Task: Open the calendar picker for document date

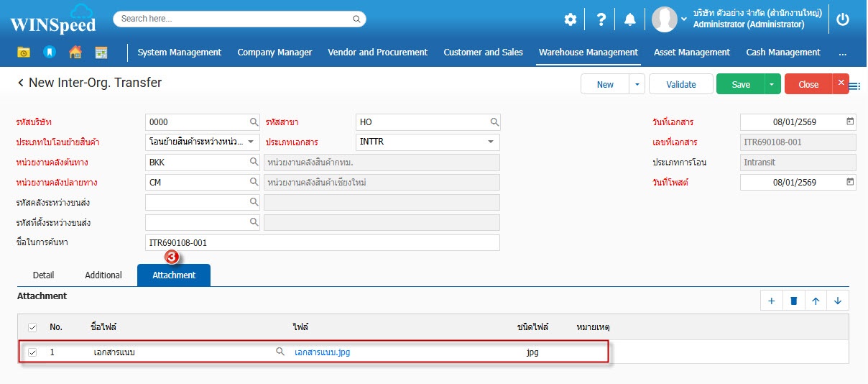Action: tap(850, 122)
